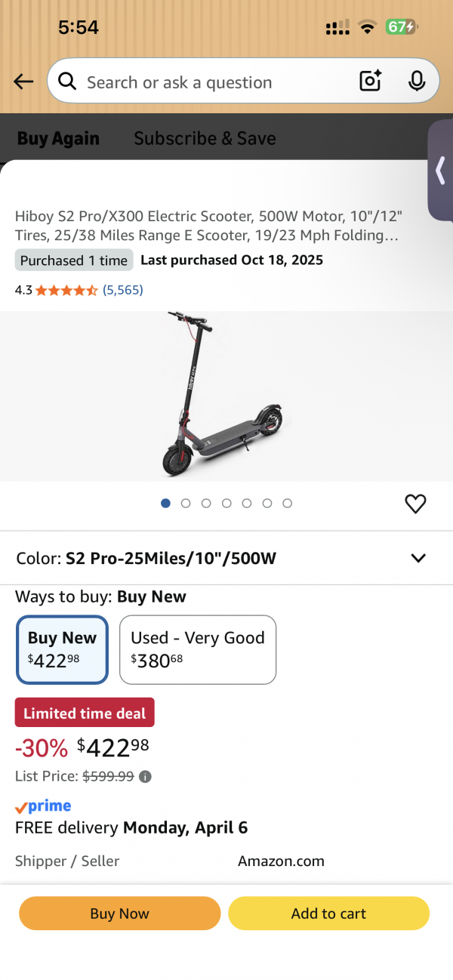This screenshot has height=980, width=453.
Task: Expand the Color selection dropdown chevron
Action: click(x=418, y=558)
